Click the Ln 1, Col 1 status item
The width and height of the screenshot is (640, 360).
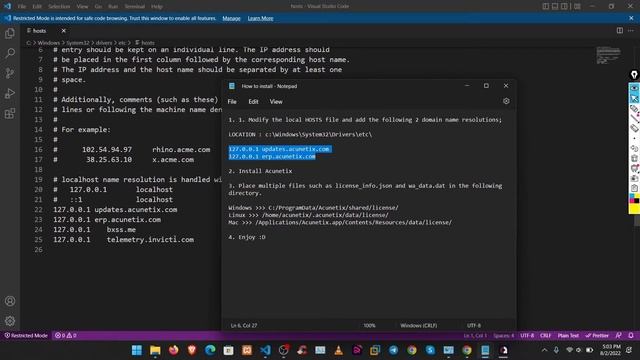point(475,336)
